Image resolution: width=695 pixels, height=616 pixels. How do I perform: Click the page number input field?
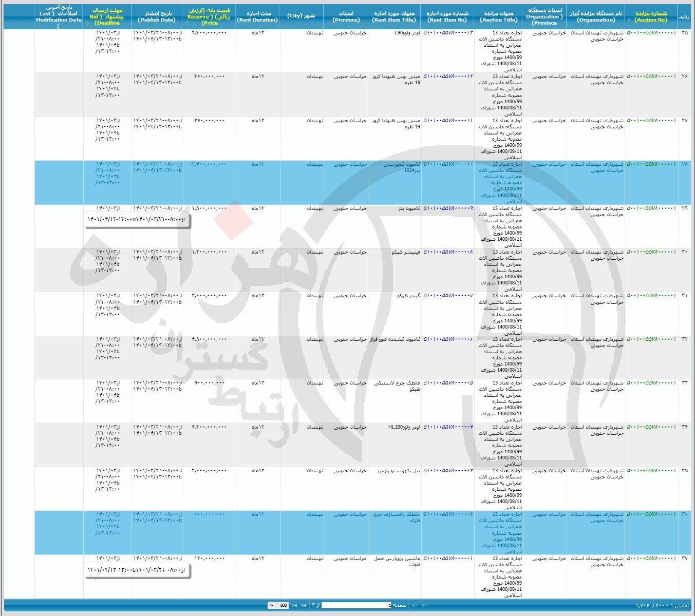[356, 605]
